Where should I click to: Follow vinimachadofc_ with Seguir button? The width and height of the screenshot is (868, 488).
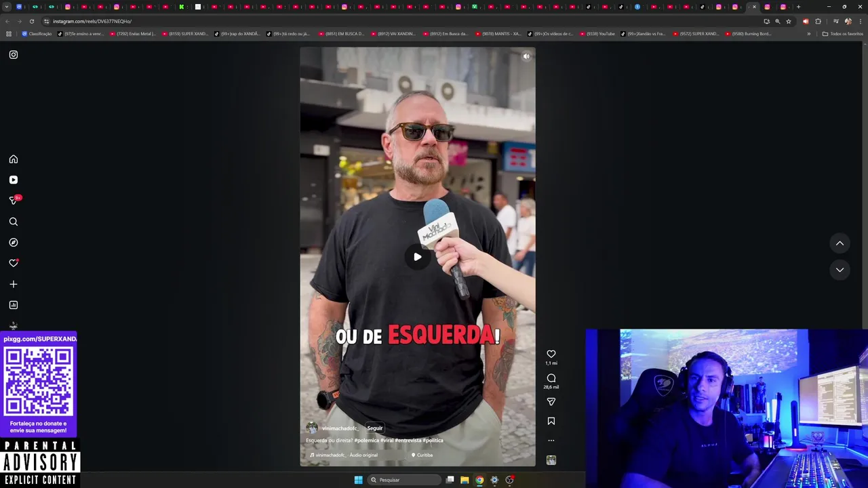(375, 428)
